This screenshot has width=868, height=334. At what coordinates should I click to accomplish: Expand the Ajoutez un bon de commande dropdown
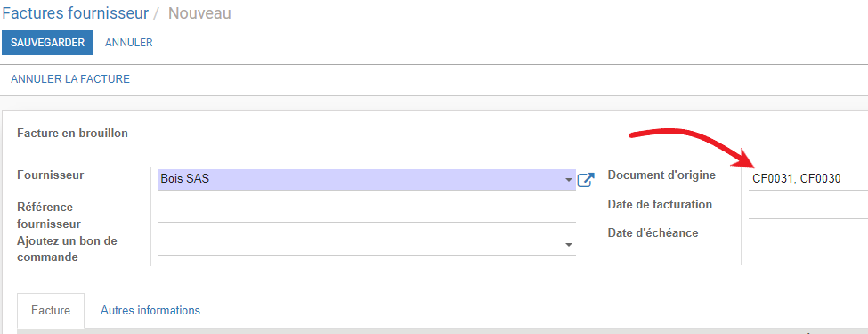click(569, 245)
